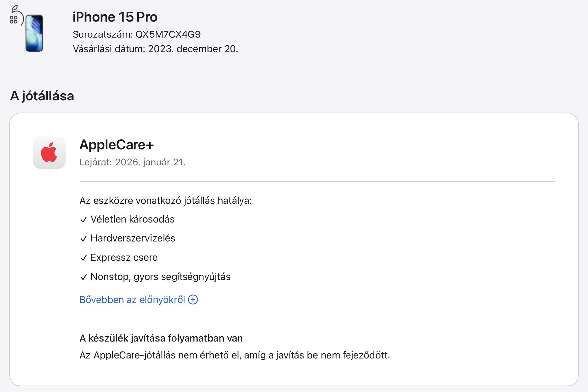The width and height of the screenshot is (588, 392).
Task: Click the Nonstop, gyors segítségnyújtás item
Action: tap(160, 277)
